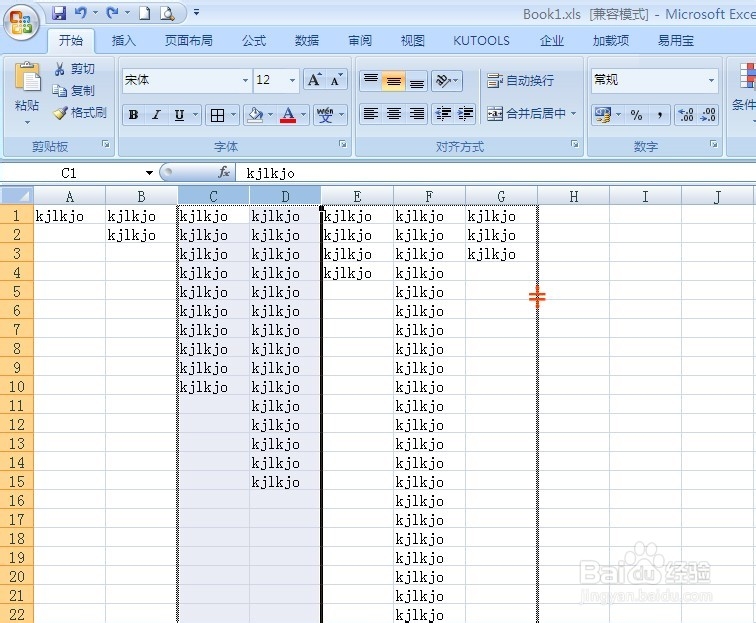Center text horizontally
The width and height of the screenshot is (756, 623).
coord(394,114)
